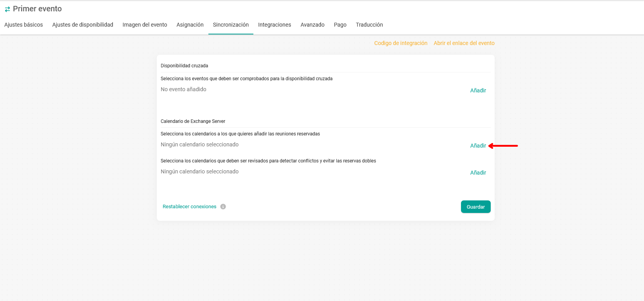Click the No evento añadido text
The width and height of the screenshot is (644, 301).
[x=183, y=89]
